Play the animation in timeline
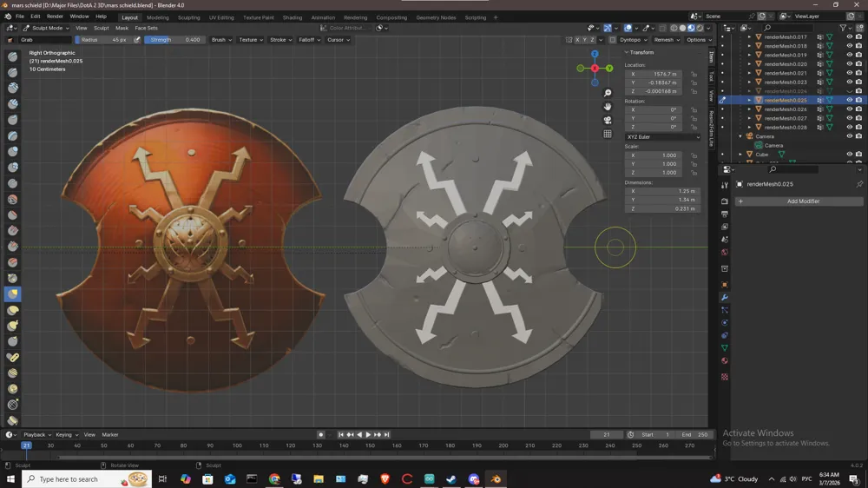Image resolution: width=868 pixels, height=488 pixels. [x=368, y=435]
